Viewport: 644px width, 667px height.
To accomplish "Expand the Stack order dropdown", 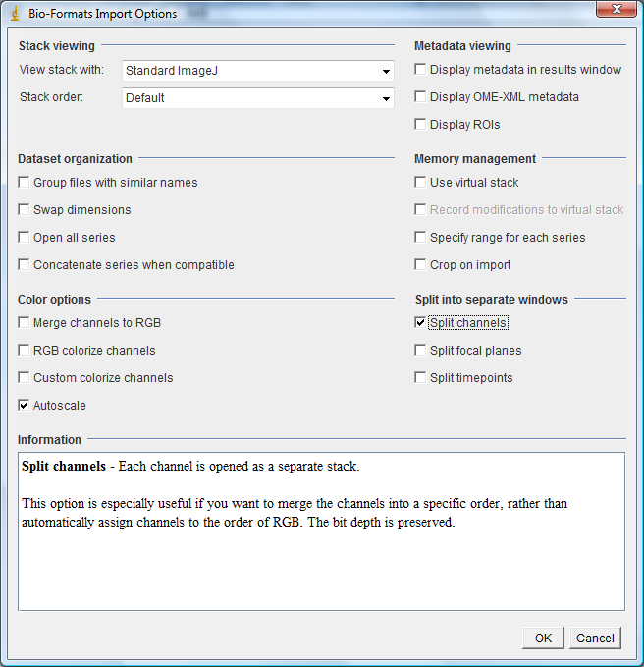I will (258, 98).
